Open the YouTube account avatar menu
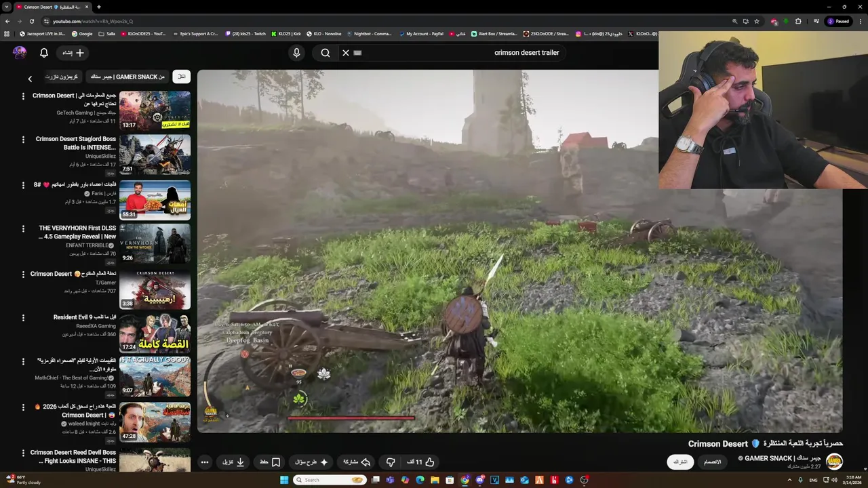This screenshot has width=868, height=488. tap(20, 53)
